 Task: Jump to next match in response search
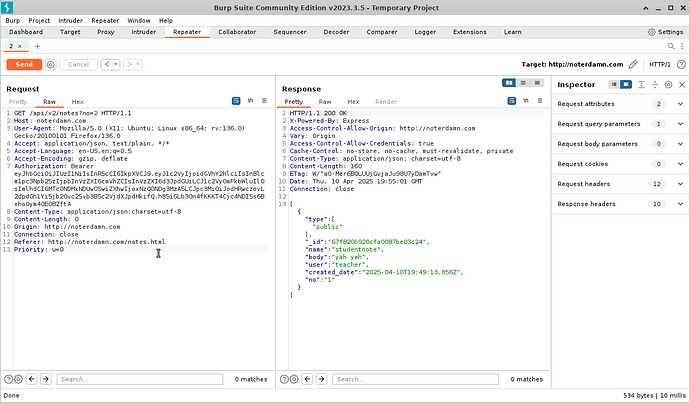click(x=321, y=379)
